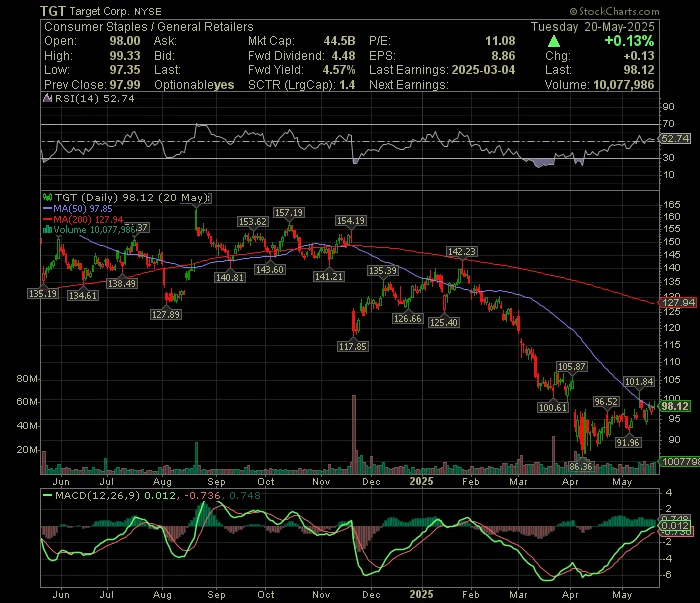Image resolution: width=700 pixels, height=603 pixels.
Task: Click the Target Corp. NYSE company name
Action: point(115,12)
